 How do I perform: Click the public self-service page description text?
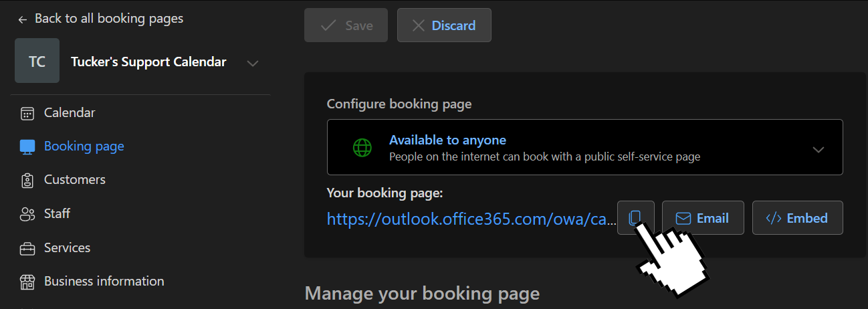[x=545, y=157]
